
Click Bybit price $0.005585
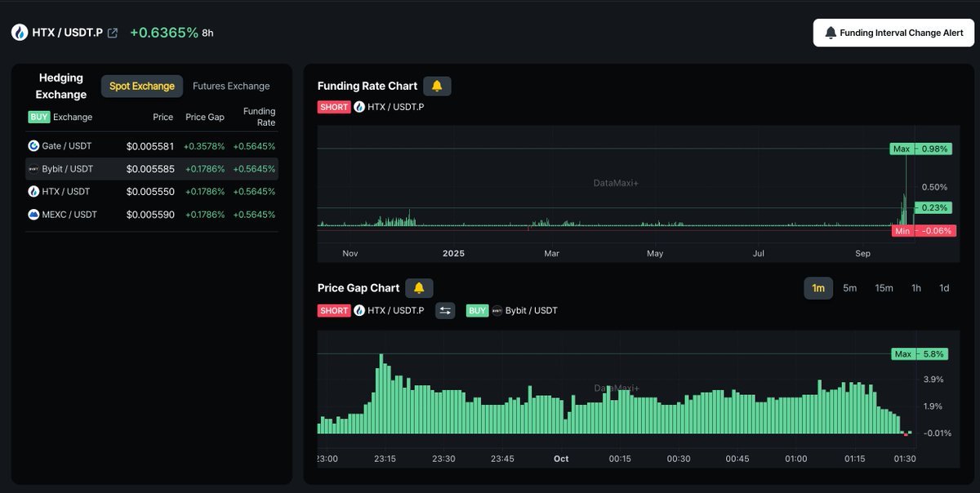(x=150, y=169)
